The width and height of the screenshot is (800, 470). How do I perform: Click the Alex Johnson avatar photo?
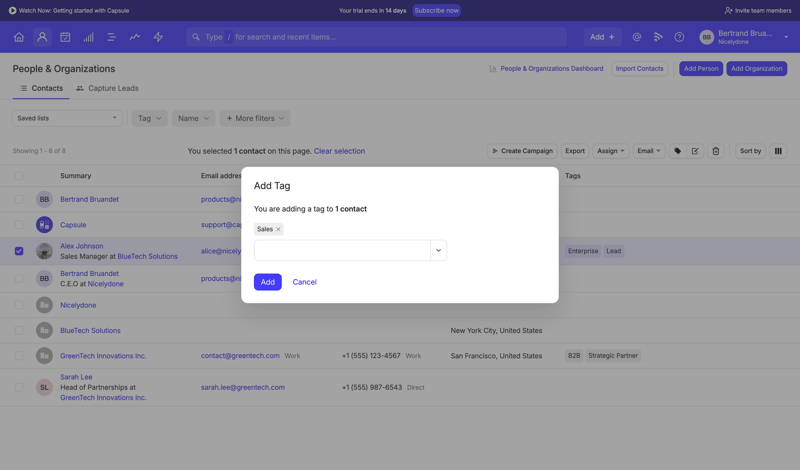pos(44,251)
